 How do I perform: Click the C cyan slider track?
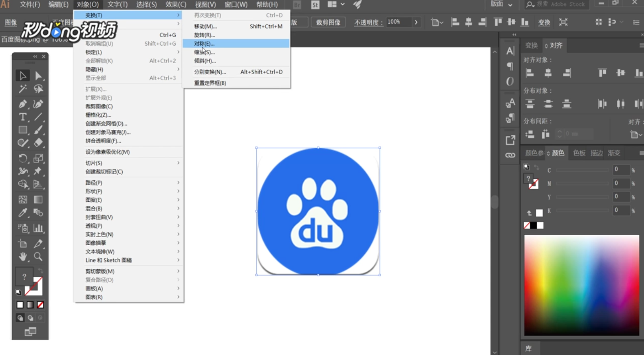coord(582,170)
